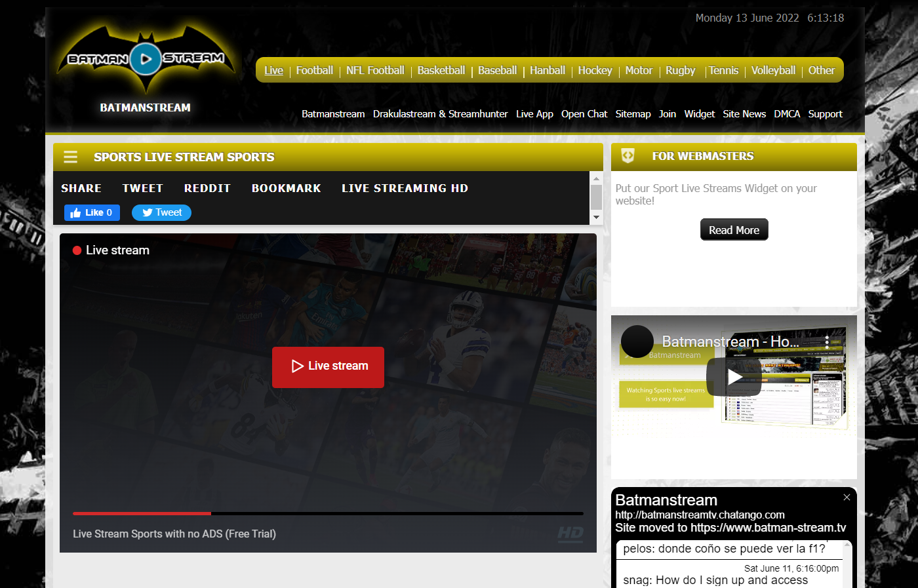This screenshot has width=918, height=588.
Task: Open the Live menu tab
Action: [273, 71]
